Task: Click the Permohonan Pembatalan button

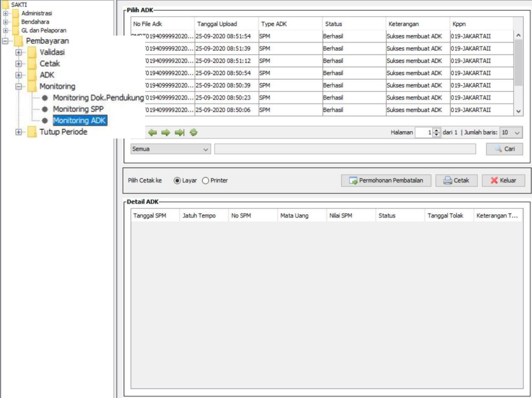Action: pos(386,181)
